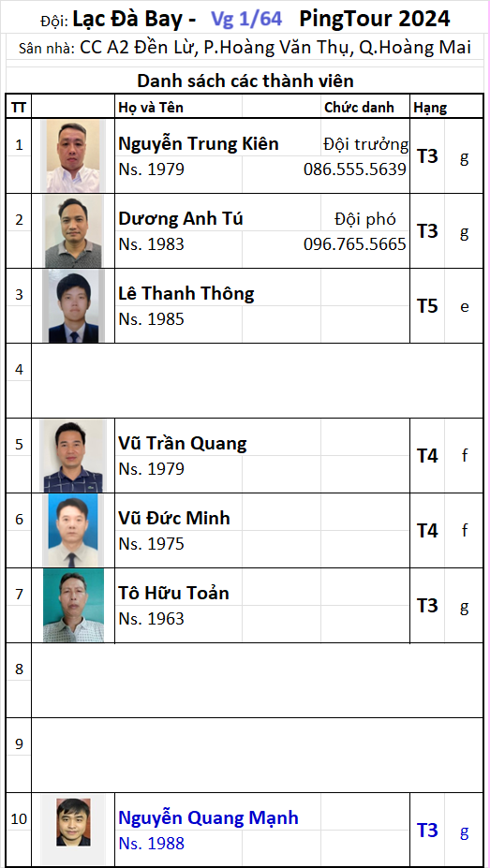Select Vũ Trần Quang's photo
This screenshot has height=868, width=490.
pos(73,456)
